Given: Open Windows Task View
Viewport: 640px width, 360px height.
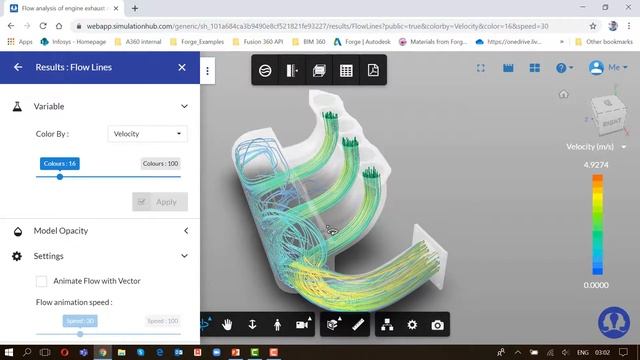Looking at the screenshot, I should coord(45,352).
